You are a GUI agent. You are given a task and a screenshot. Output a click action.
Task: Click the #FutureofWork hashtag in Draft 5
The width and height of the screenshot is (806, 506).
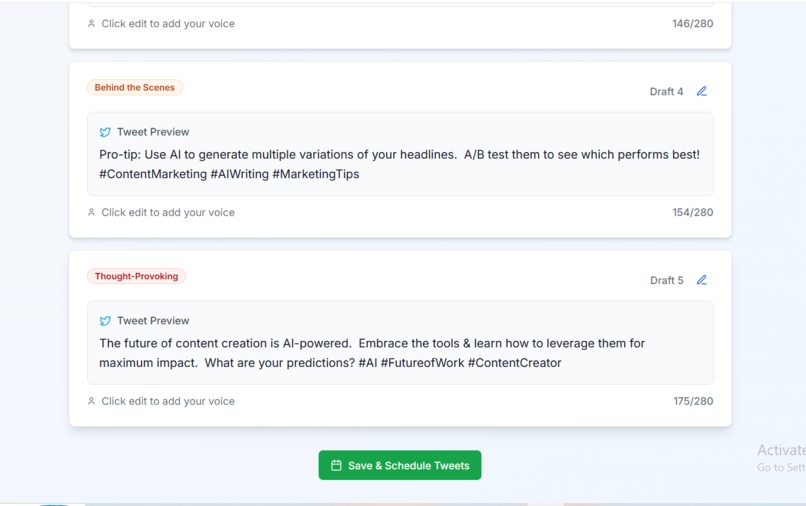[423, 363]
